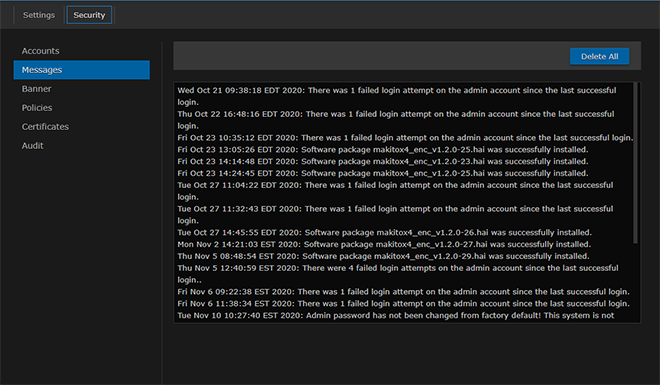Click the Delete All button

599,56
